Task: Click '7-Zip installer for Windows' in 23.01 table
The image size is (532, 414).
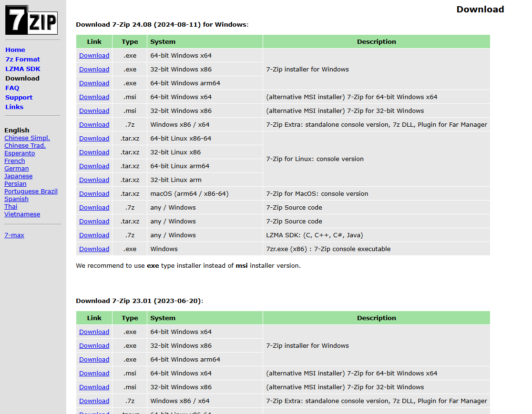Action: (307, 346)
